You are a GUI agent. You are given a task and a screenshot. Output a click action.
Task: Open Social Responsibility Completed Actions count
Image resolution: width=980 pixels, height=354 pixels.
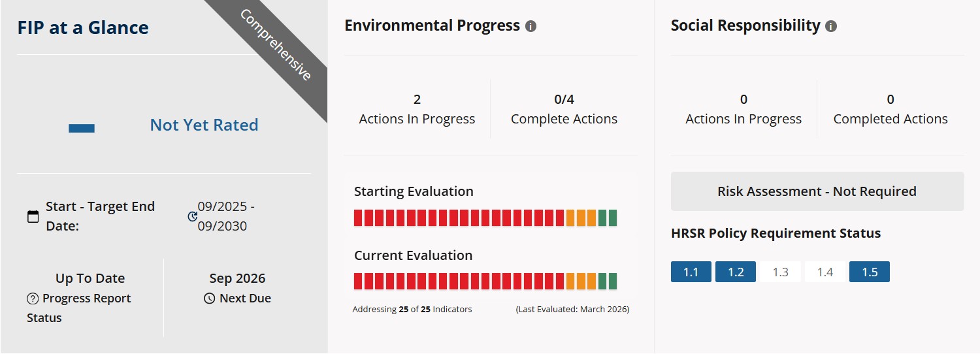890,109
